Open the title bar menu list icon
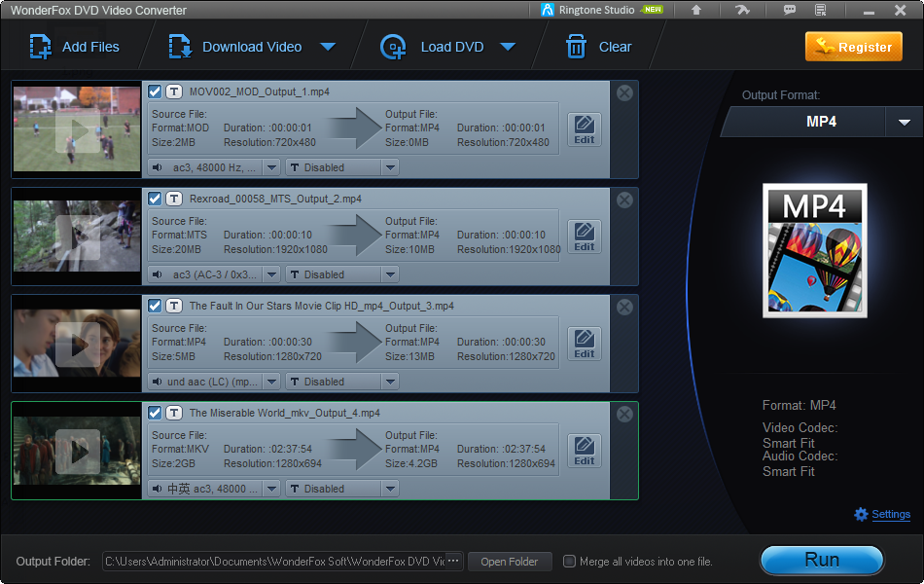Image resolution: width=924 pixels, height=584 pixels. (x=820, y=10)
